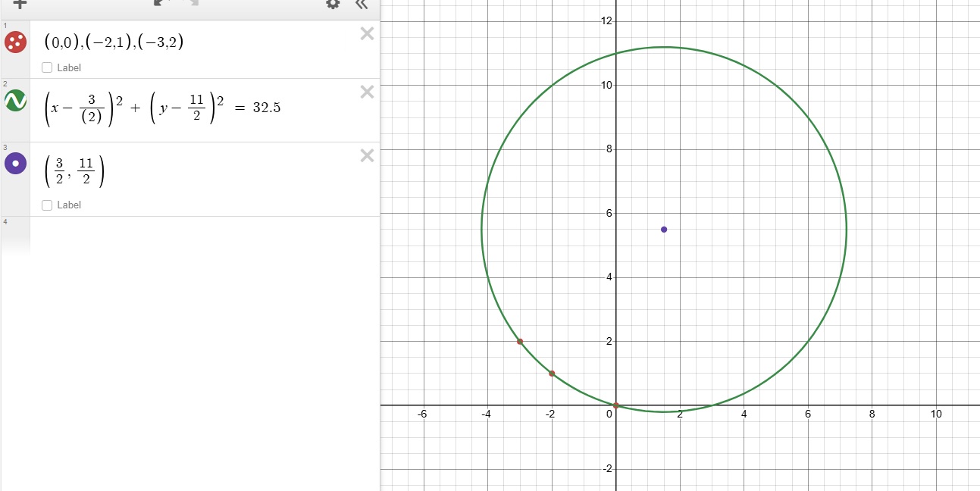The width and height of the screenshot is (980, 491).
Task: Enable the Label checkbox for expression 1
Action: (x=47, y=67)
